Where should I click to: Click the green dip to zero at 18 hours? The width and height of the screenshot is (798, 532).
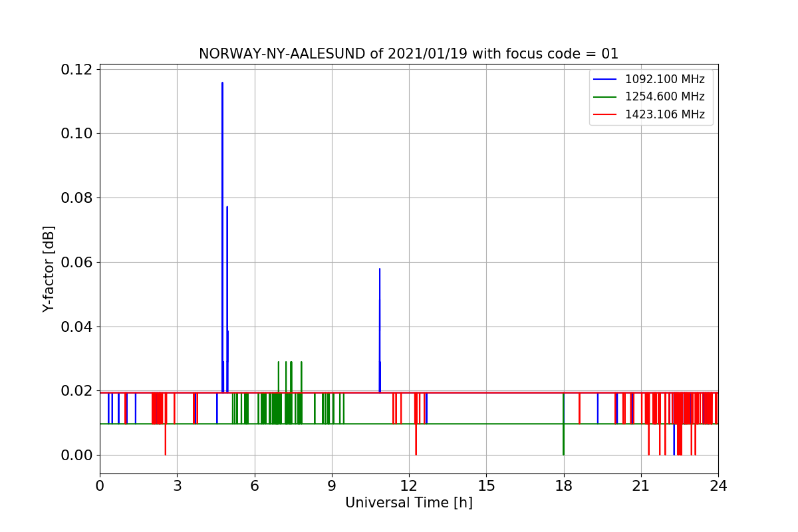563,454
